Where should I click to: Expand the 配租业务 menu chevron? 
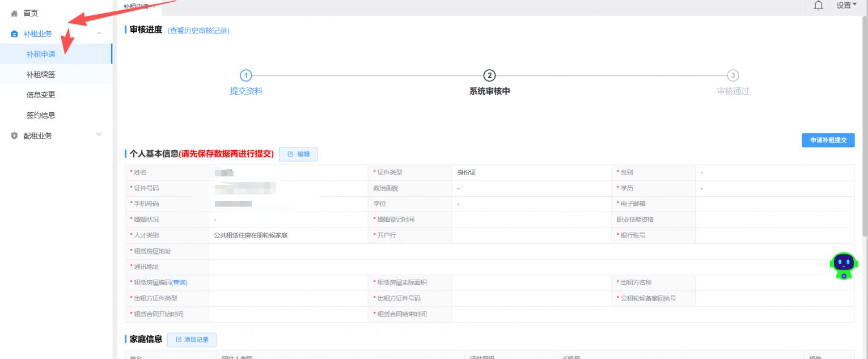click(x=99, y=135)
